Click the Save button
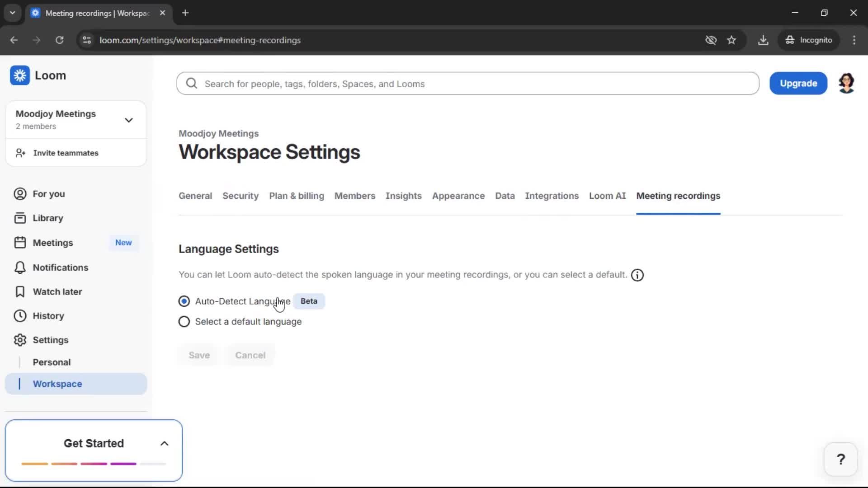 point(199,355)
